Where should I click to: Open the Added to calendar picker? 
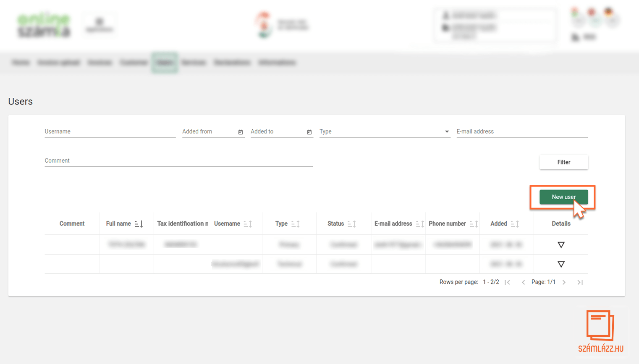(309, 132)
